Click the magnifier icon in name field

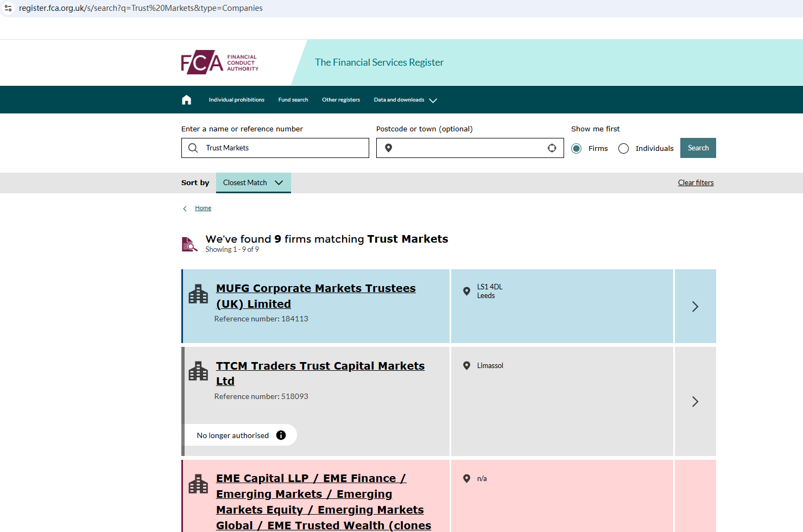[x=193, y=148]
